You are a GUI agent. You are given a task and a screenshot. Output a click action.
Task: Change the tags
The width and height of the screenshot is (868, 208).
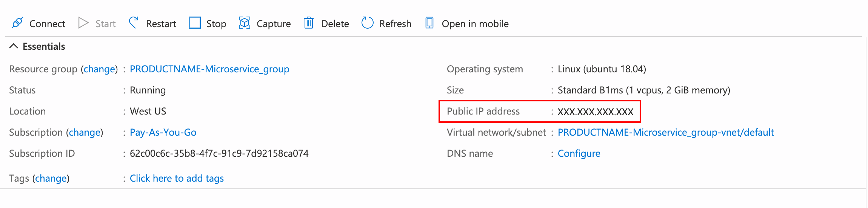tap(51, 178)
